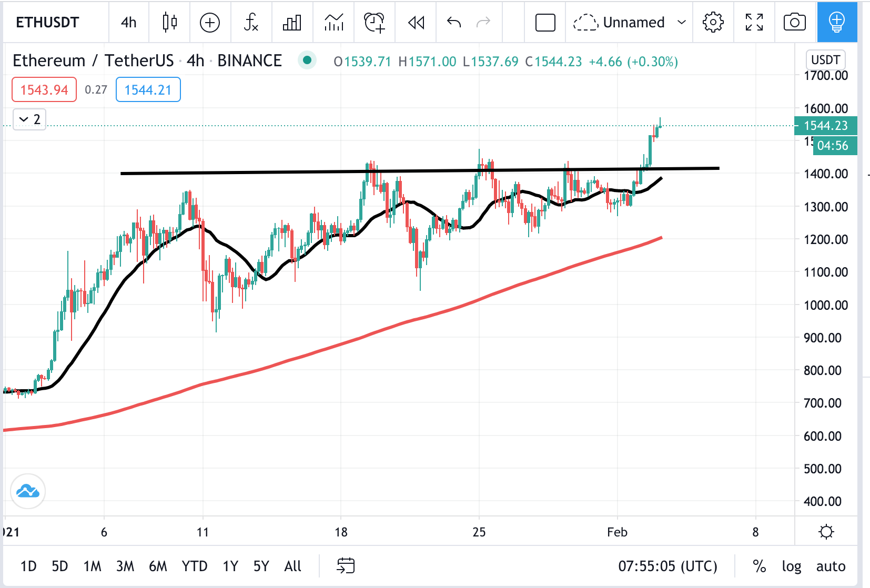Viewport: 870px width, 588px height.
Task: Open the financials bar chart icon
Action: point(292,22)
